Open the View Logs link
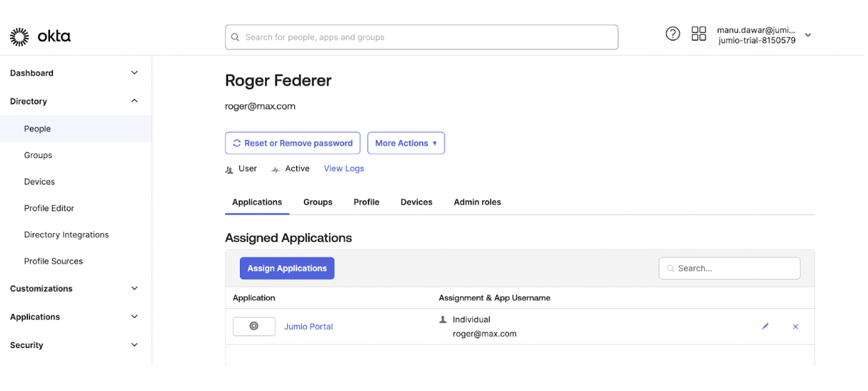This screenshot has height=391, width=868. pyautogui.click(x=344, y=168)
